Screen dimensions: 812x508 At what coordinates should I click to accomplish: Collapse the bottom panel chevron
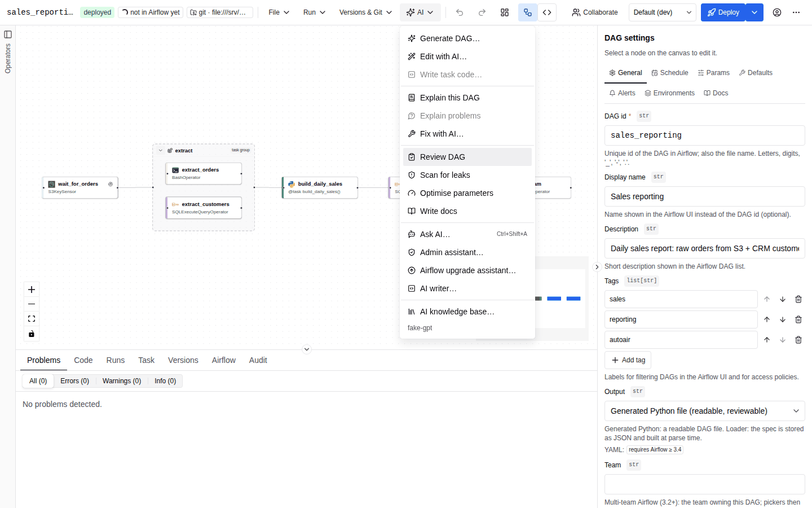(307, 349)
